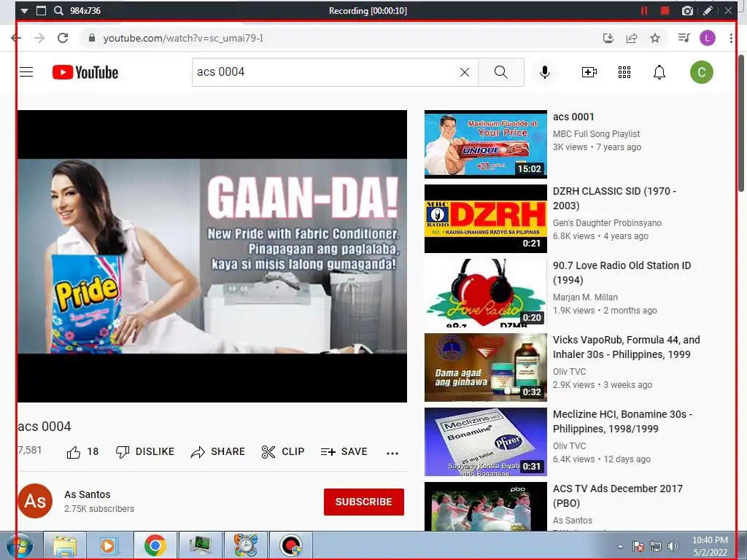Click the recorder full-screen region icon
747x560 pixels.
(x=42, y=10)
